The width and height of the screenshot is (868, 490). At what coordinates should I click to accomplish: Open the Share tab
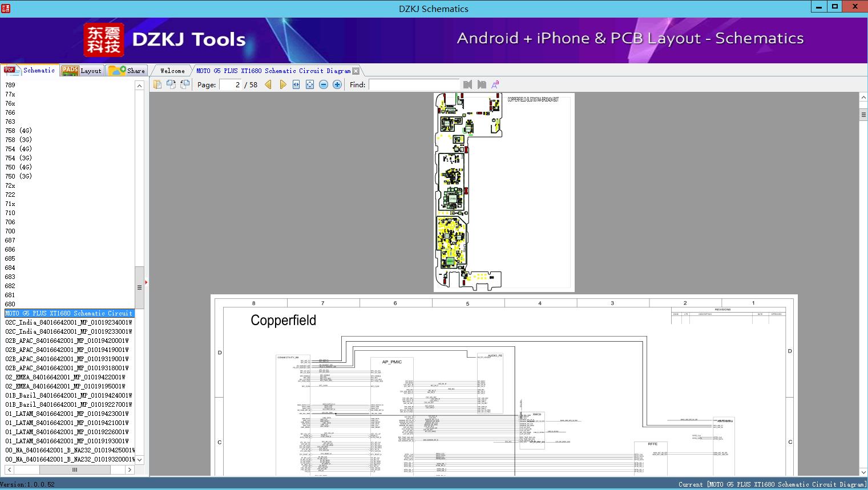coord(127,71)
